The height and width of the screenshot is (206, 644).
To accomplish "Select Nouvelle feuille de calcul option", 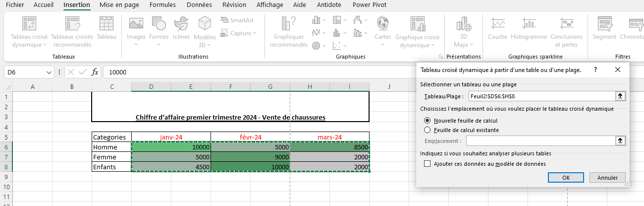I will click(428, 121).
